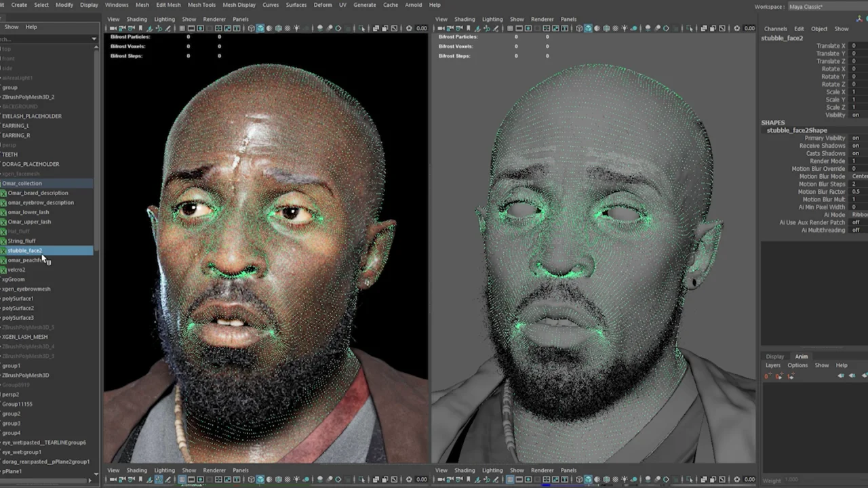This screenshot has width=868, height=488.
Task: Toggle grid icon in left viewport toolbar
Action: (x=182, y=28)
